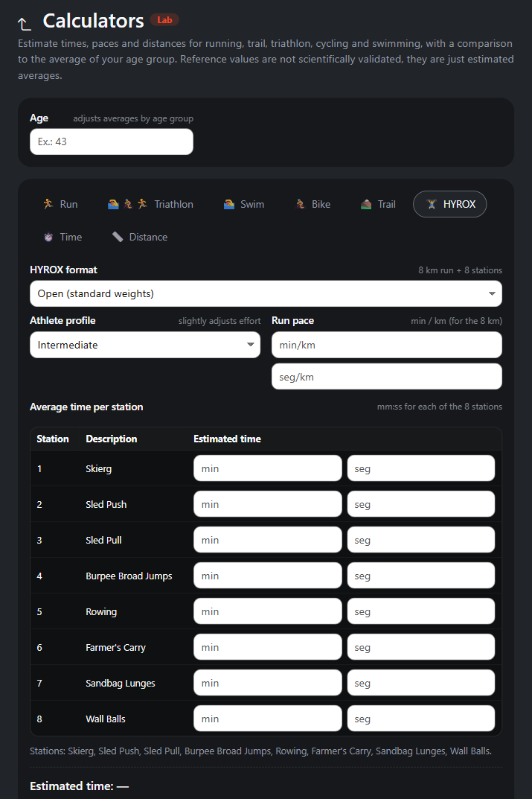
Task: Click the Skierg seconds field
Action: click(421, 468)
